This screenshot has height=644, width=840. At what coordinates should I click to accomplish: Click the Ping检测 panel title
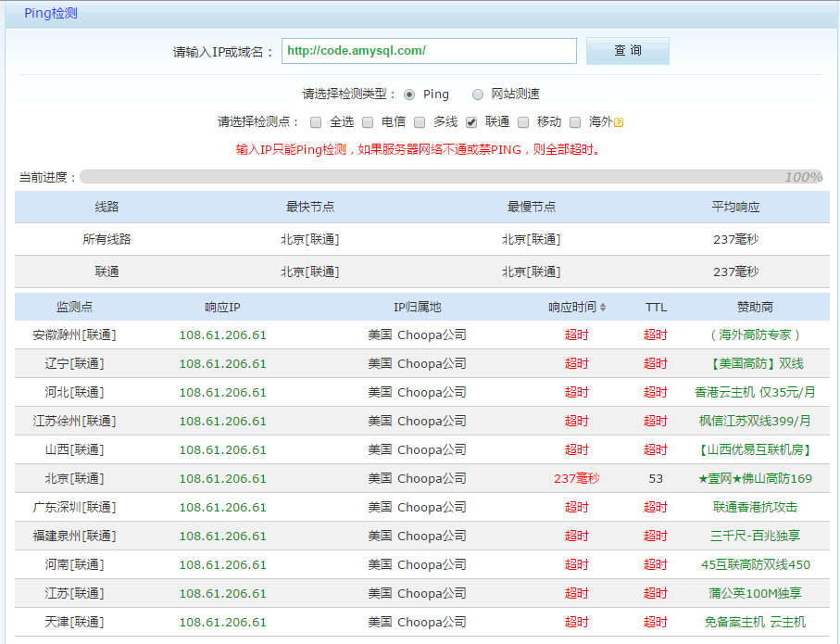[51, 14]
